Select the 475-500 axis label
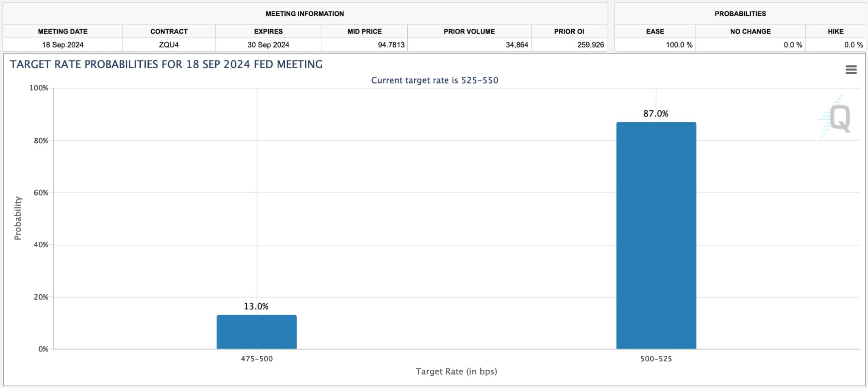The image size is (868, 388). pyautogui.click(x=256, y=359)
